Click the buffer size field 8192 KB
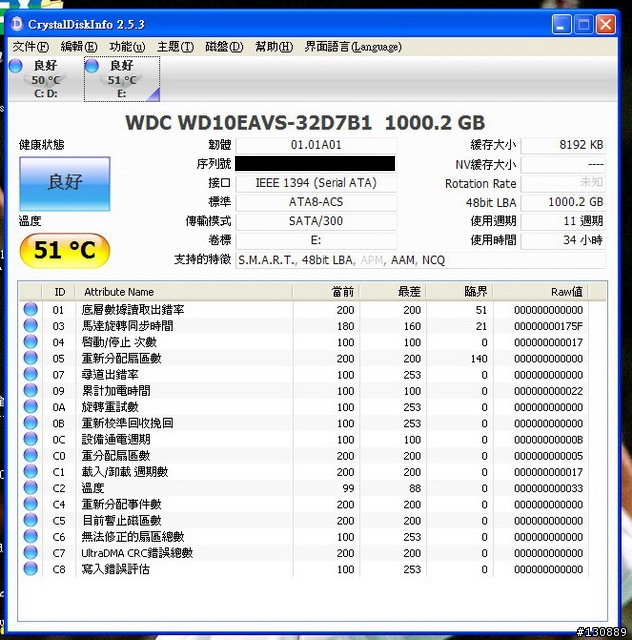632x640 pixels. pyautogui.click(x=563, y=145)
